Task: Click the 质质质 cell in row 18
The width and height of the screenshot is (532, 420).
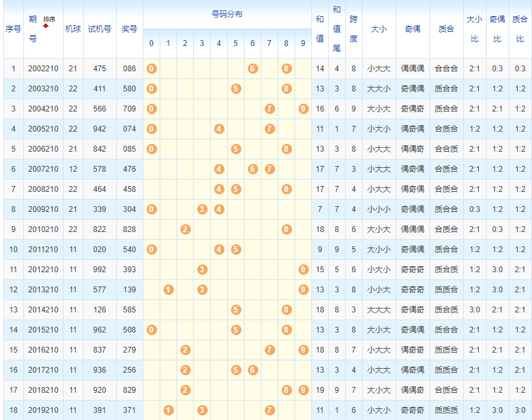Action: click(x=446, y=410)
